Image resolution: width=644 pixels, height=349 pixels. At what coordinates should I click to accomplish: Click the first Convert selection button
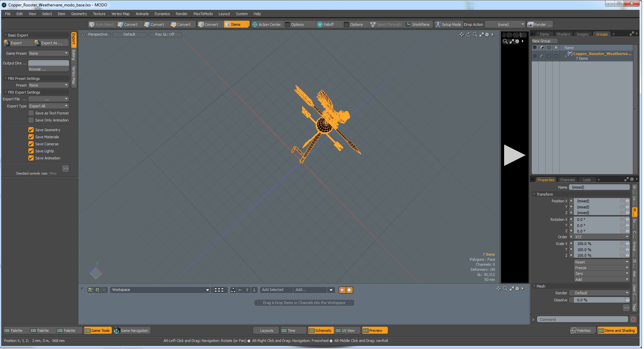point(128,24)
